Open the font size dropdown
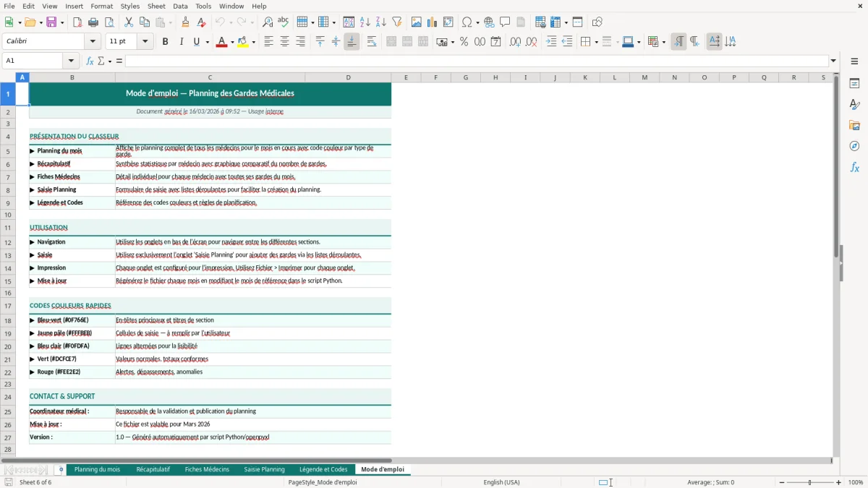 click(x=145, y=42)
